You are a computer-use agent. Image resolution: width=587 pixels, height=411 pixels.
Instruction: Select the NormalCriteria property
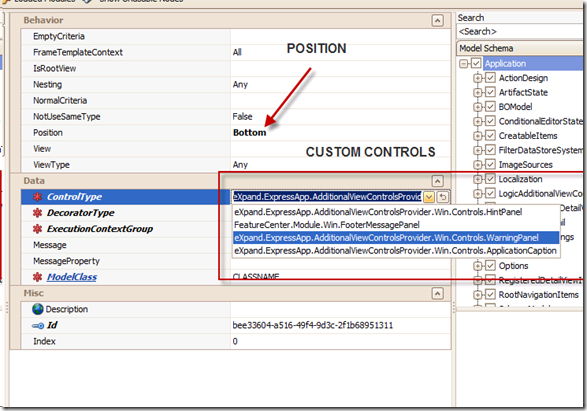click(x=125, y=101)
